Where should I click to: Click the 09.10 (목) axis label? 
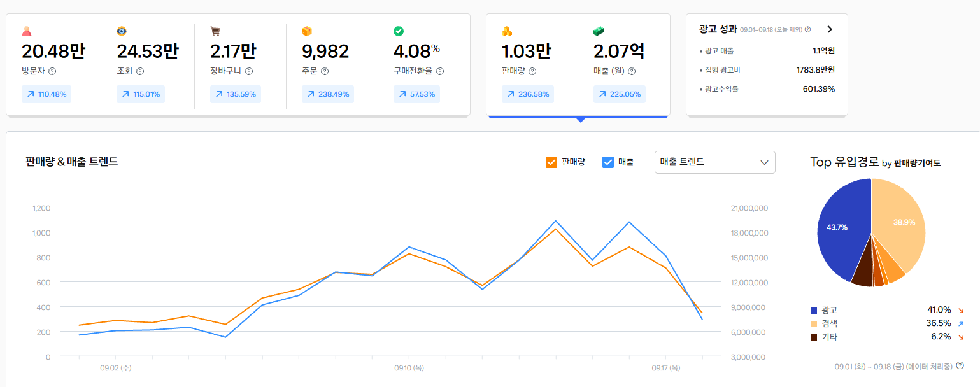[409, 368]
